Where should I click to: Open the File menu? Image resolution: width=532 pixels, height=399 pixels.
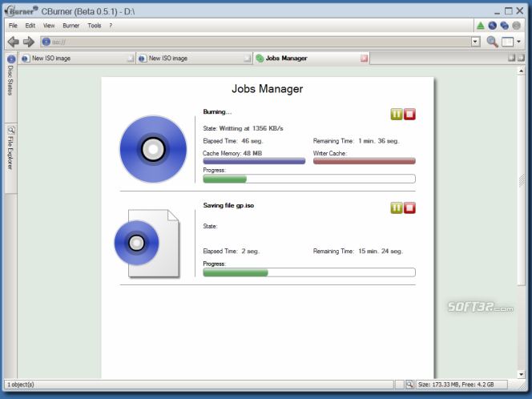13,26
